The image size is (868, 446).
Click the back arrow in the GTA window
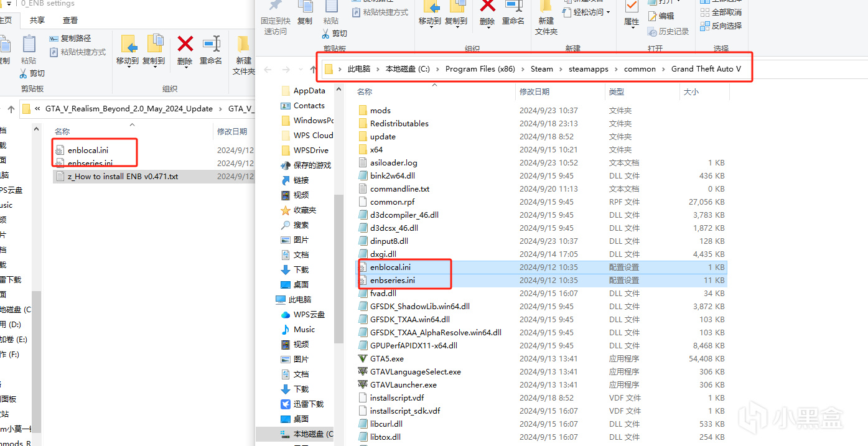268,69
